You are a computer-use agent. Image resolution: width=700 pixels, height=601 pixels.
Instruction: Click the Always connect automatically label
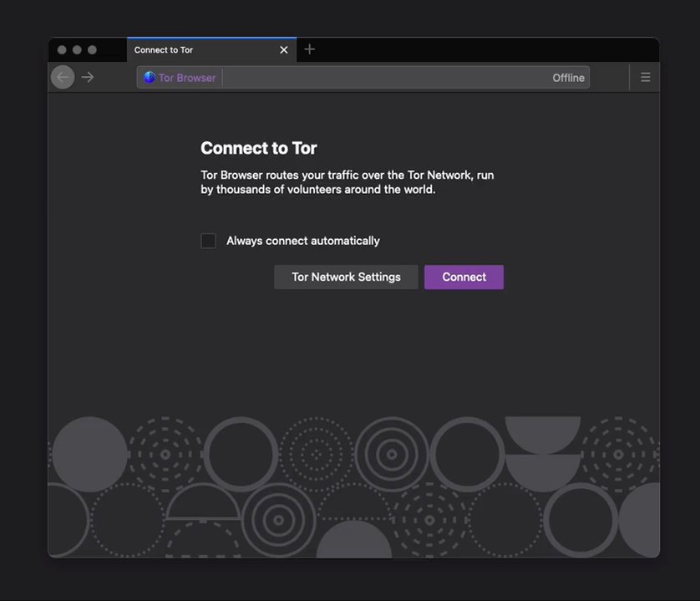click(x=302, y=241)
